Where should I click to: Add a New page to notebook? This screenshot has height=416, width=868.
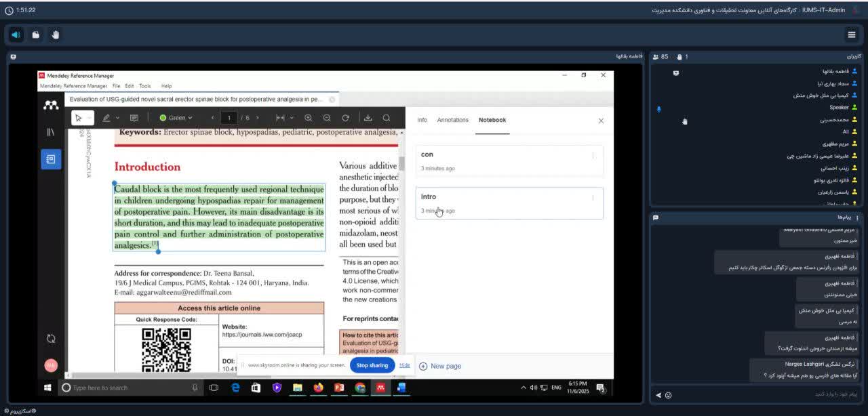pyautogui.click(x=440, y=366)
